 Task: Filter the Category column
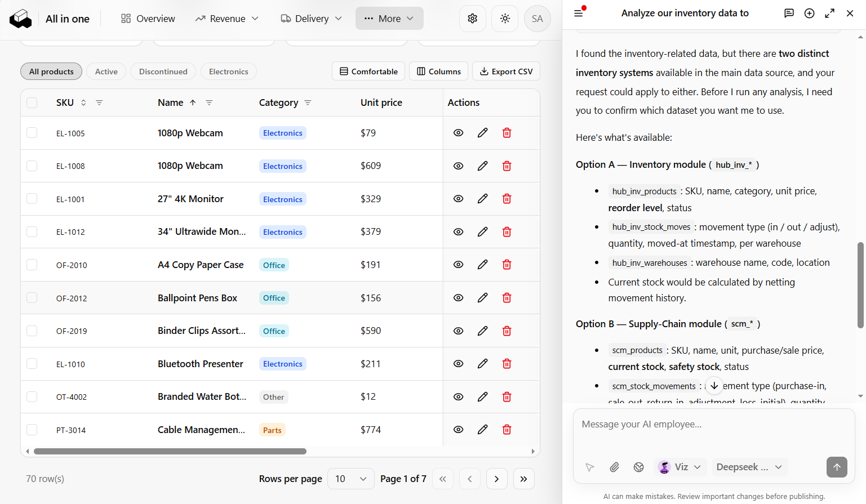(308, 102)
